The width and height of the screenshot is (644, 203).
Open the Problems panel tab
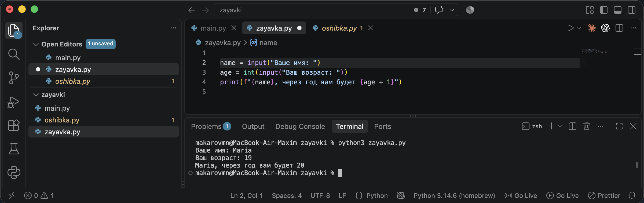click(211, 126)
